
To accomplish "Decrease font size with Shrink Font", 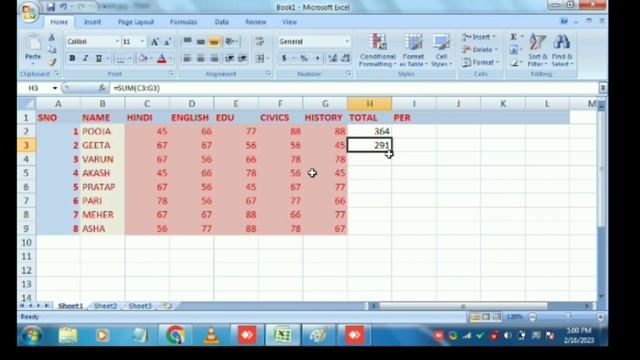I will coord(167,42).
